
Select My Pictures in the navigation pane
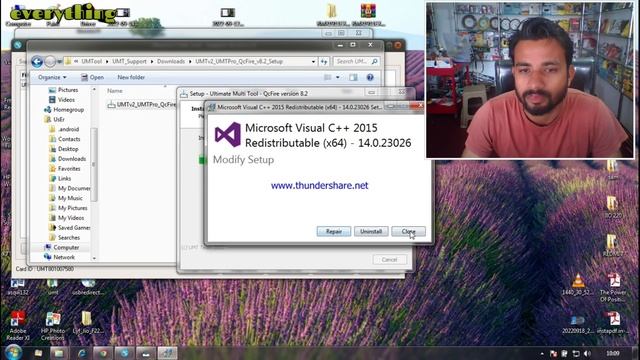pyautogui.click(x=68, y=208)
